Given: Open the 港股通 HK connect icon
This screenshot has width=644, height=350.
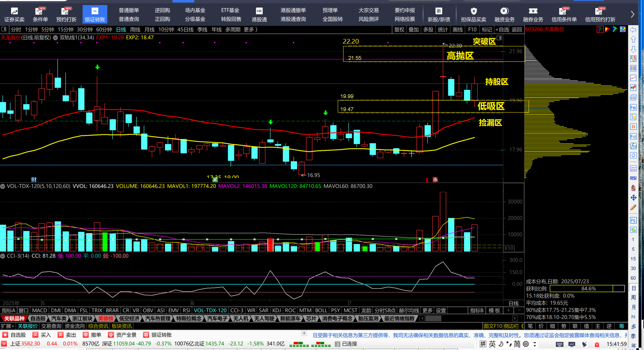Looking at the screenshot, I should point(259,15).
